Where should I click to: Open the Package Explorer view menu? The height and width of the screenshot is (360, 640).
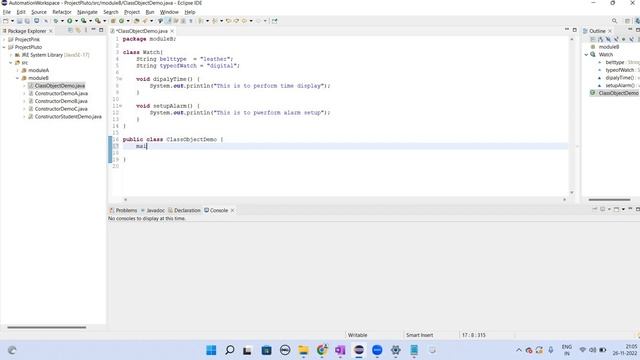coord(86,31)
